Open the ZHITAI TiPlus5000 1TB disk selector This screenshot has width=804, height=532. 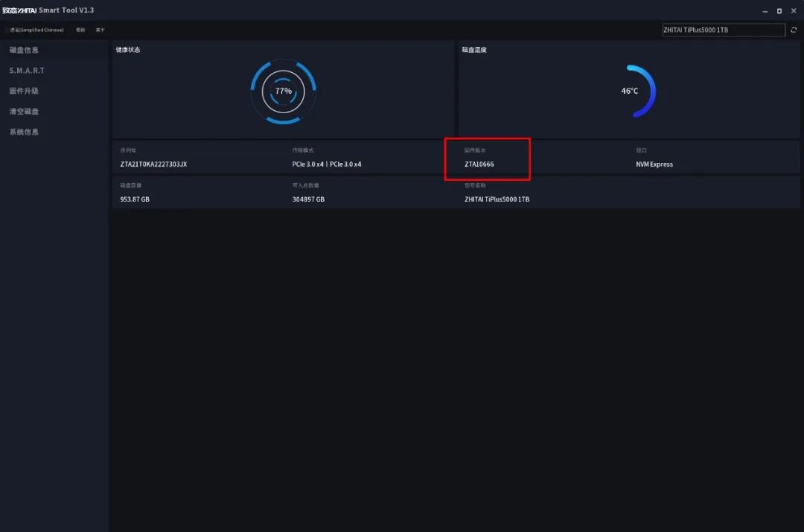pyautogui.click(x=724, y=31)
